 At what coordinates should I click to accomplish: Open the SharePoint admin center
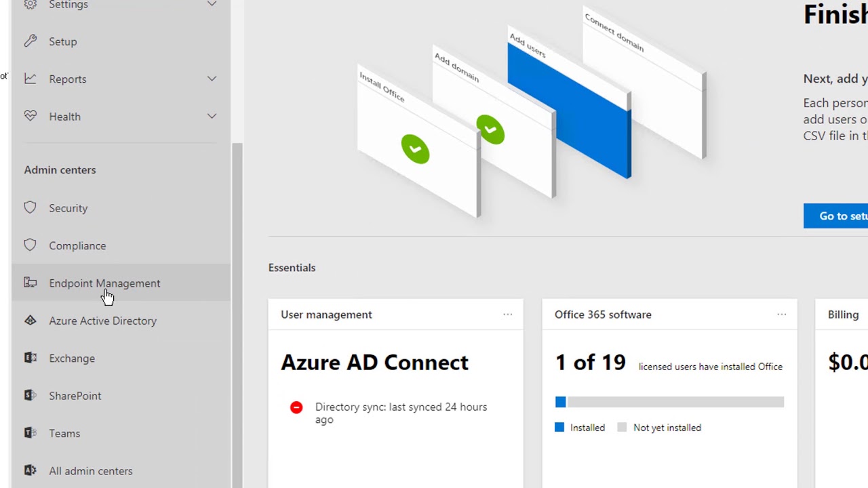121,396
